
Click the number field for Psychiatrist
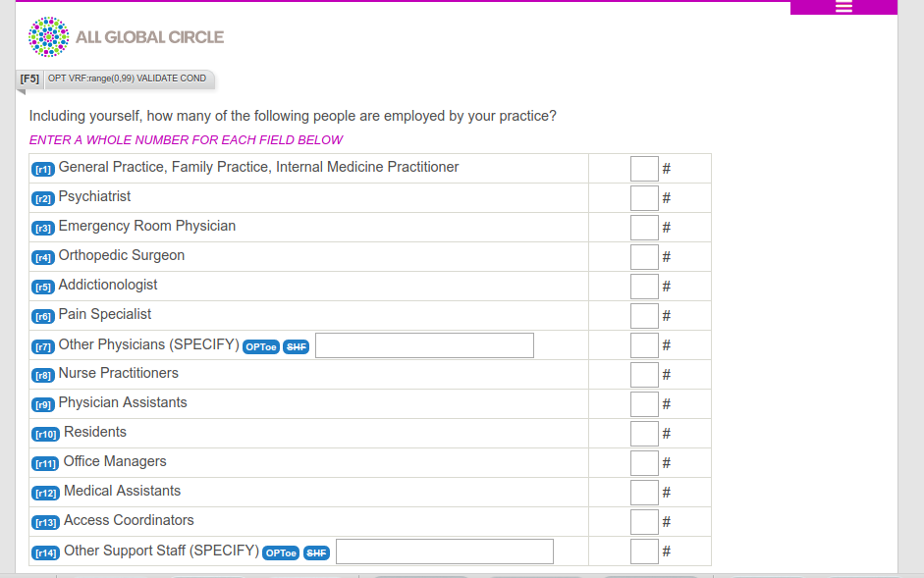coord(644,198)
